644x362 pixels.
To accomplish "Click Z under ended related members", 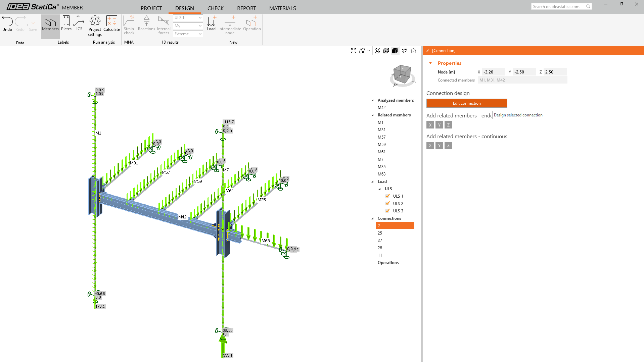I will (x=448, y=125).
